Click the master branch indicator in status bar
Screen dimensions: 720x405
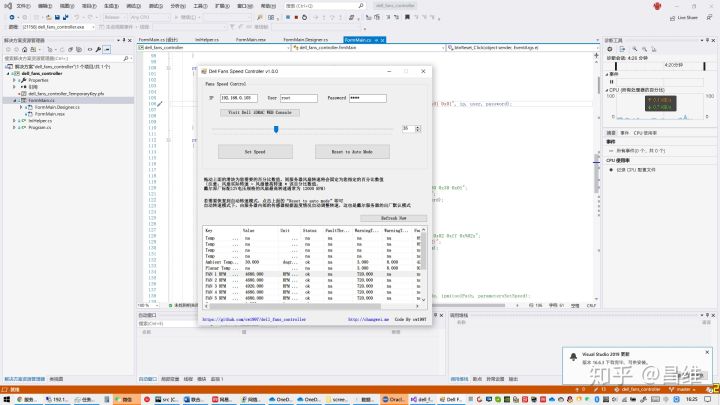point(681,389)
